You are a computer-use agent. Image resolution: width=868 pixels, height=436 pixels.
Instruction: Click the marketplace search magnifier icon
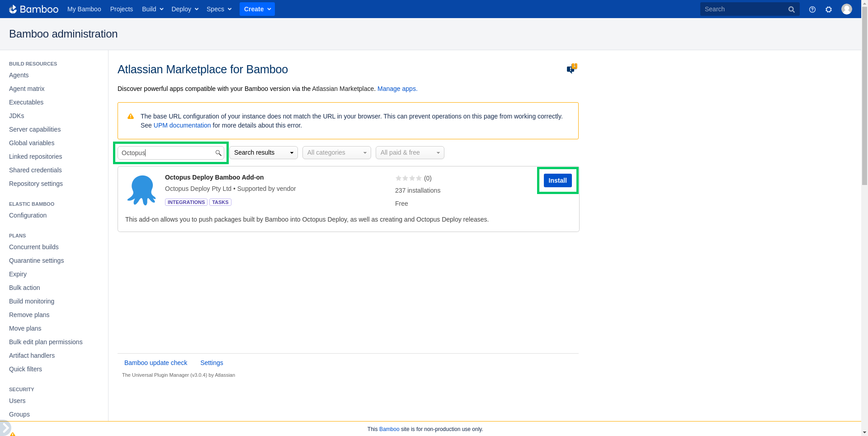pyautogui.click(x=218, y=153)
